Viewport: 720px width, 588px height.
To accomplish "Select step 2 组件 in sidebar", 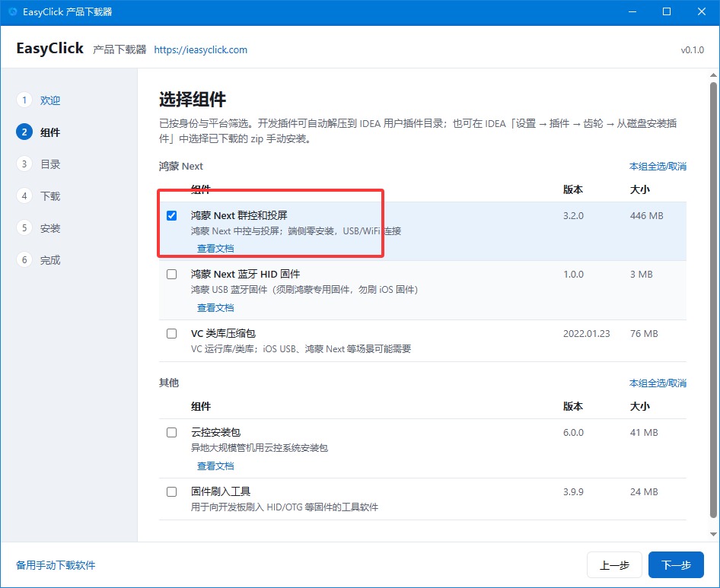I will click(x=39, y=132).
